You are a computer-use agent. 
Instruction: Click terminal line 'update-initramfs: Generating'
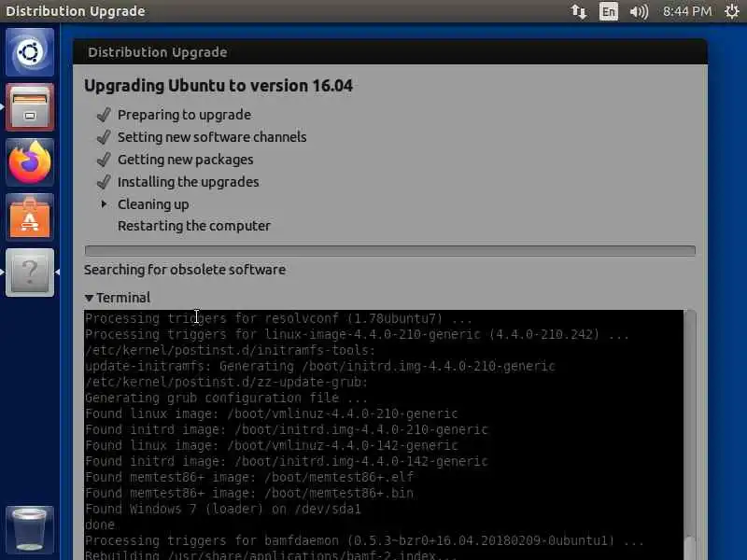tap(320, 366)
